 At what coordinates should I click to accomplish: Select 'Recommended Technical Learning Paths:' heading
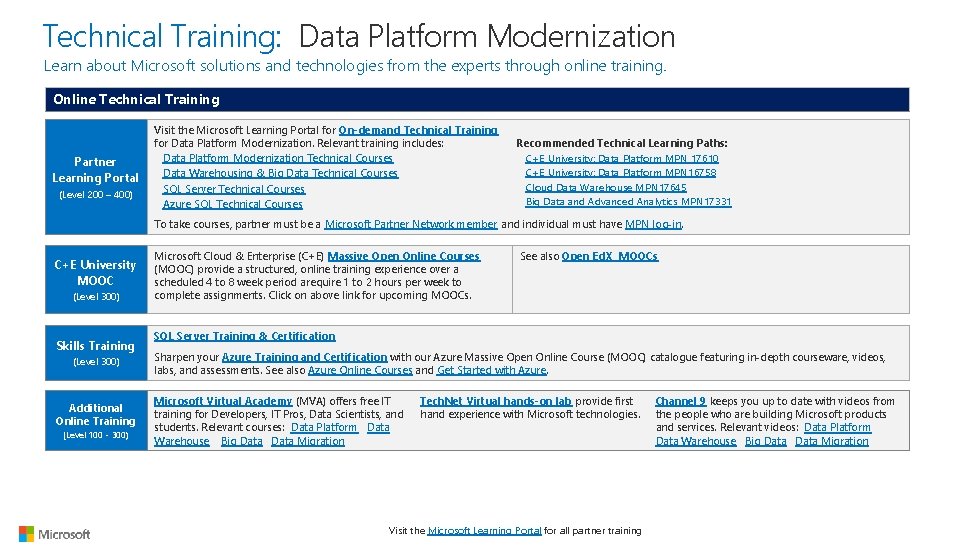(x=622, y=143)
